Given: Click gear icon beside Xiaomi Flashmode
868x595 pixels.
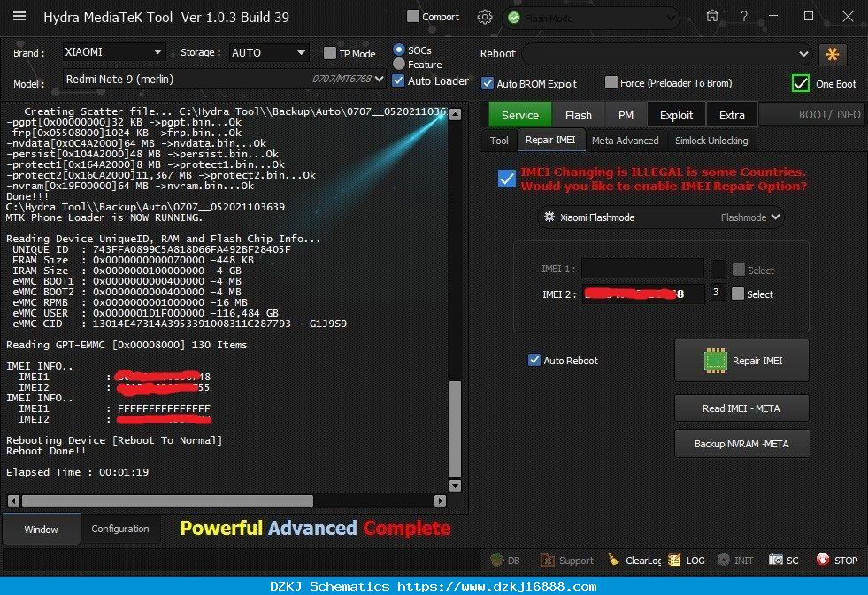Looking at the screenshot, I should click(549, 217).
